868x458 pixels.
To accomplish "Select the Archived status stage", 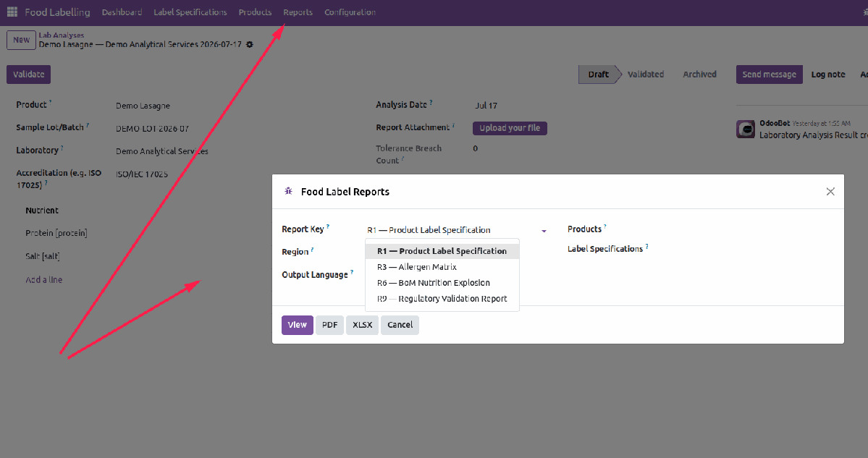I will point(700,74).
